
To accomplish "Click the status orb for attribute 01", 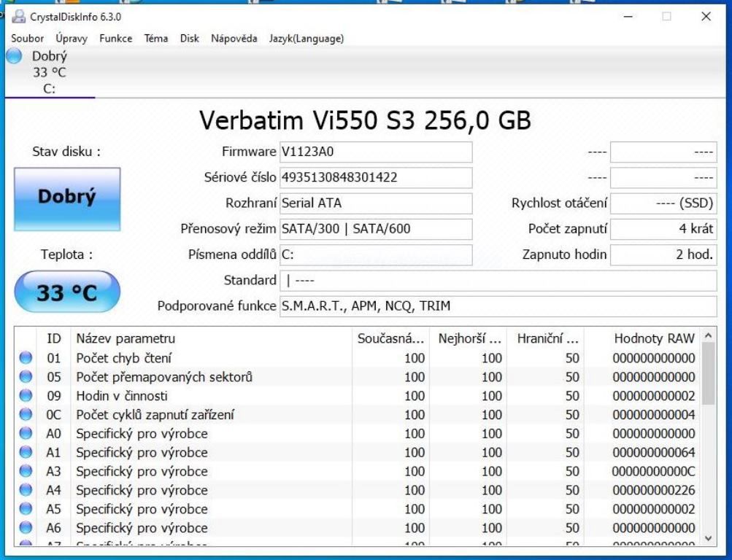I will click(x=26, y=358).
